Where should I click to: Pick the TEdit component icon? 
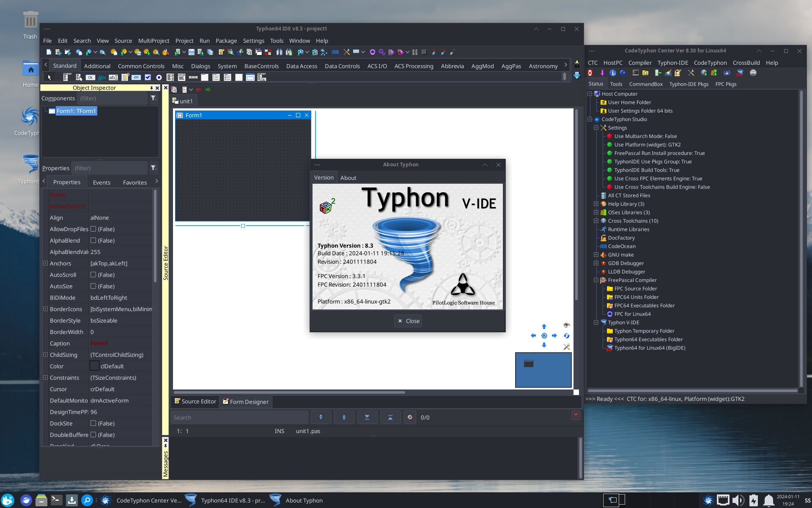(x=113, y=77)
